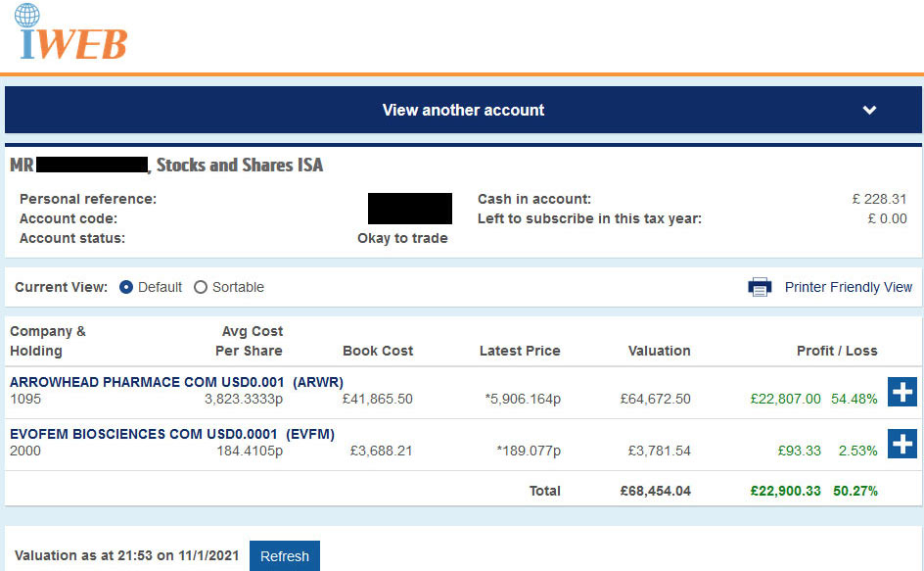Click the Company & Holding header
Viewport: 924px width, 571px height.
(x=48, y=341)
